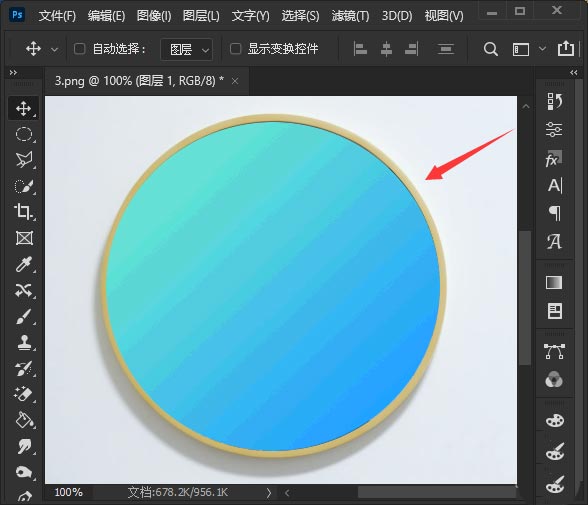Viewport: 588px width, 505px height.
Task: Select the Crop tool
Action: tap(24, 212)
